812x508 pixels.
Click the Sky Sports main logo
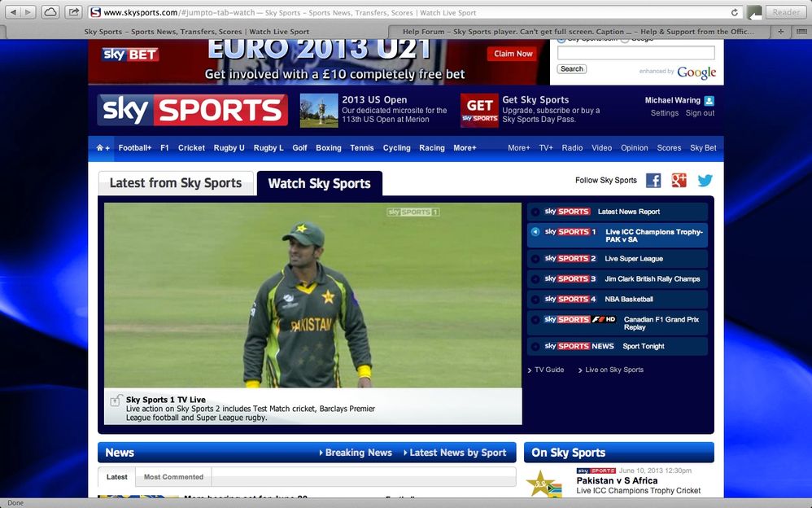(x=192, y=110)
